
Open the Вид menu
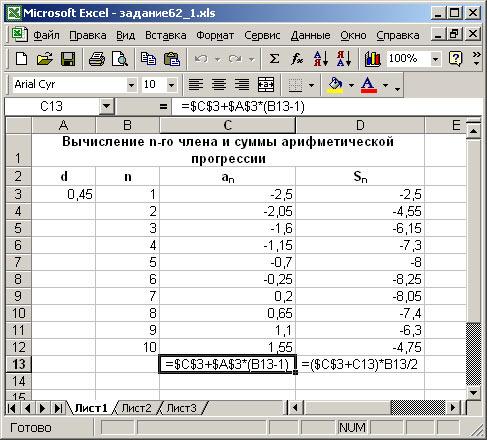point(126,35)
